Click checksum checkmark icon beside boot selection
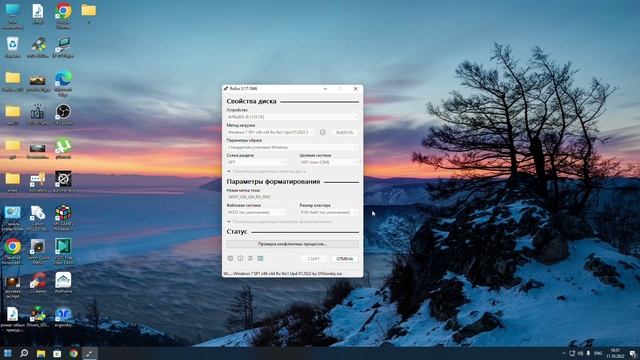This screenshot has width=640, height=360. point(322,132)
